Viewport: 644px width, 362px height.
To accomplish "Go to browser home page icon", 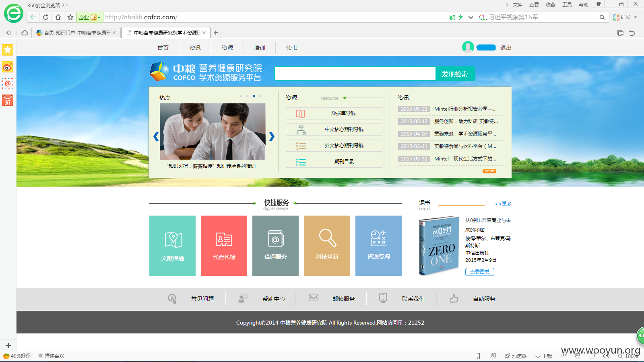I will pos(58,17).
